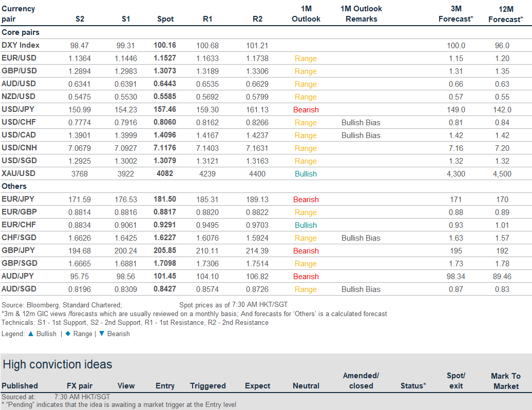Click the GBP/JPY spot value 205.85
Image resolution: width=532 pixels, height=410 pixels.
(165, 251)
